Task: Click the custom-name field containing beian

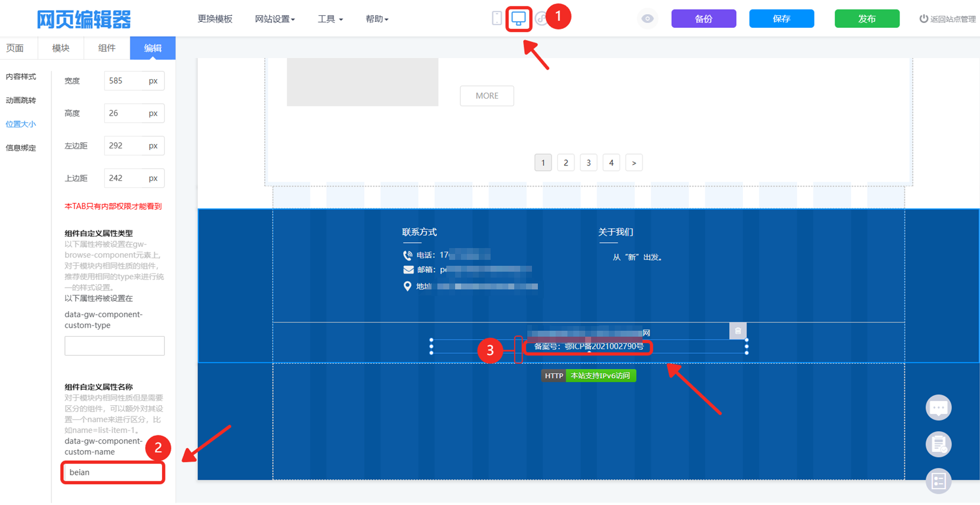Action: 113,473
